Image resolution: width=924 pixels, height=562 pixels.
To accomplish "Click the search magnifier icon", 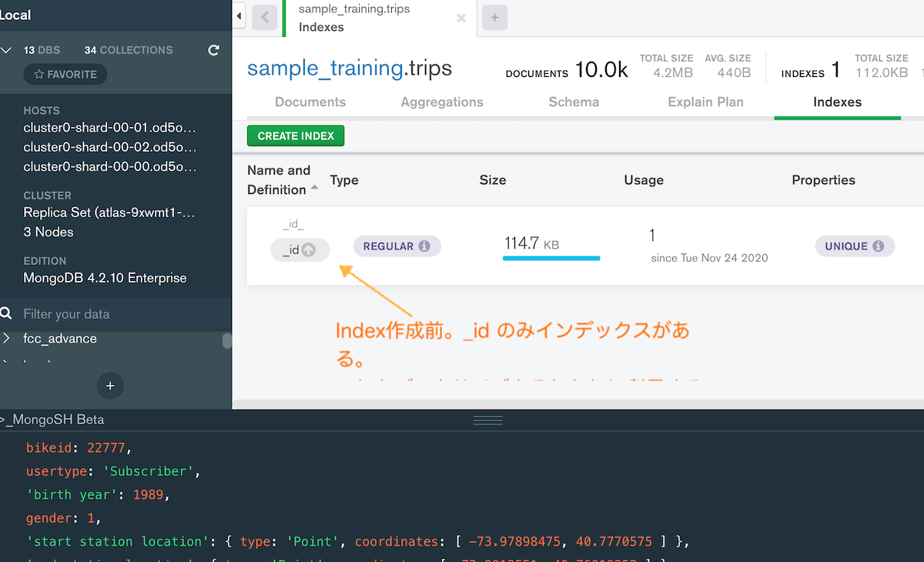I will click(x=7, y=313).
